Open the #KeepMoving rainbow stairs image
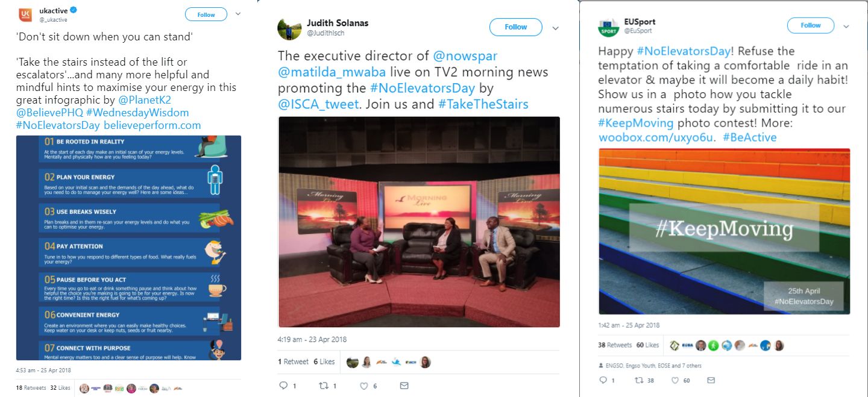 [x=724, y=231]
